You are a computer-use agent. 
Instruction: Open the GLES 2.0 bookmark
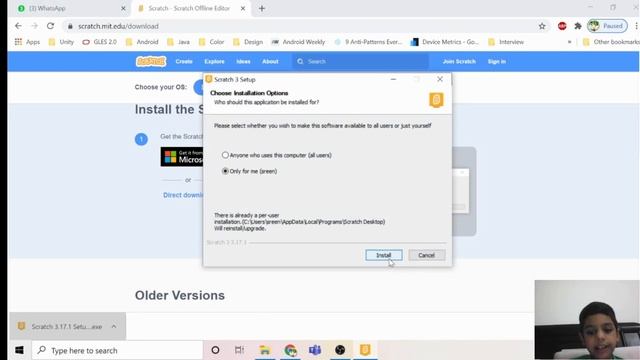(99, 42)
